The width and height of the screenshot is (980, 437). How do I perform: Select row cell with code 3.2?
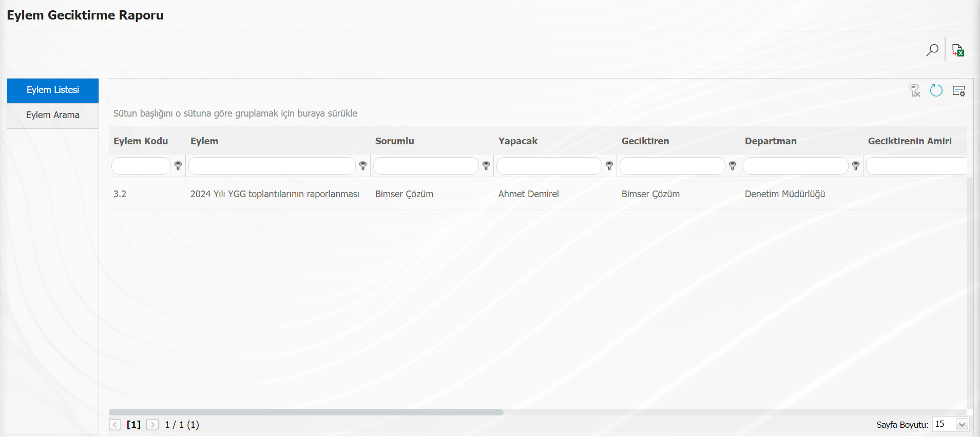(120, 194)
